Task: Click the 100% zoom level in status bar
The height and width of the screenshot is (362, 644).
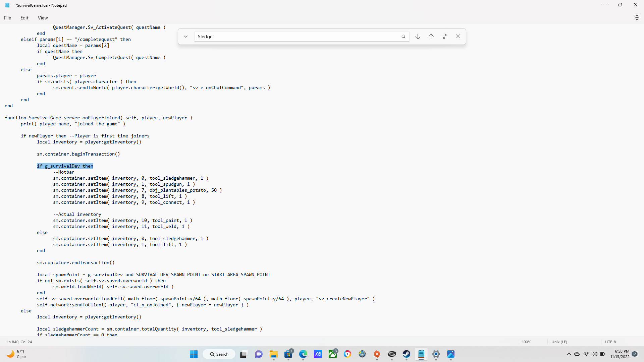Action: coord(526,342)
